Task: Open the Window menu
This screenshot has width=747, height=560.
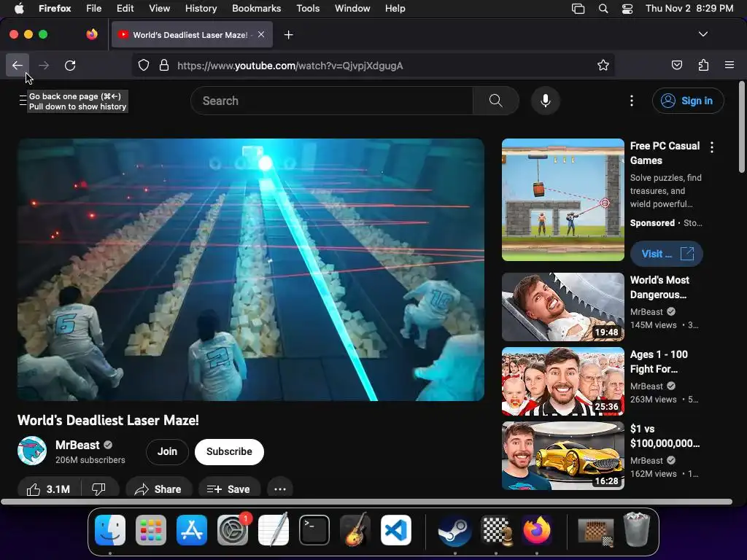Action: pyautogui.click(x=352, y=8)
